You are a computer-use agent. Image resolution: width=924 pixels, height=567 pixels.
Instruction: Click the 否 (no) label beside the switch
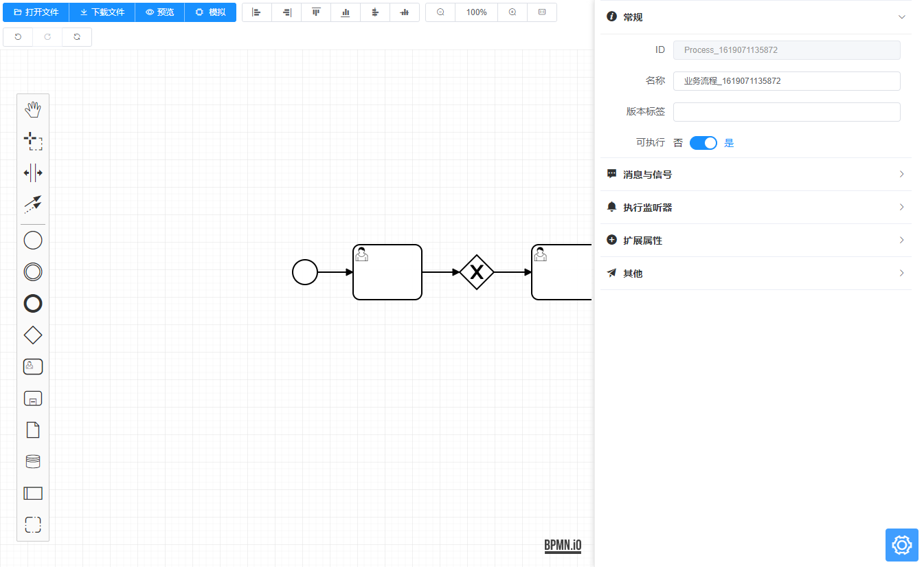tap(678, 143)
